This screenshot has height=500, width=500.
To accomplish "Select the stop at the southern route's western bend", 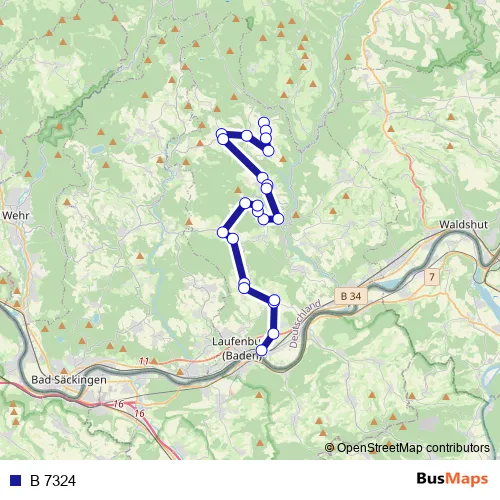I will [223, 232].
